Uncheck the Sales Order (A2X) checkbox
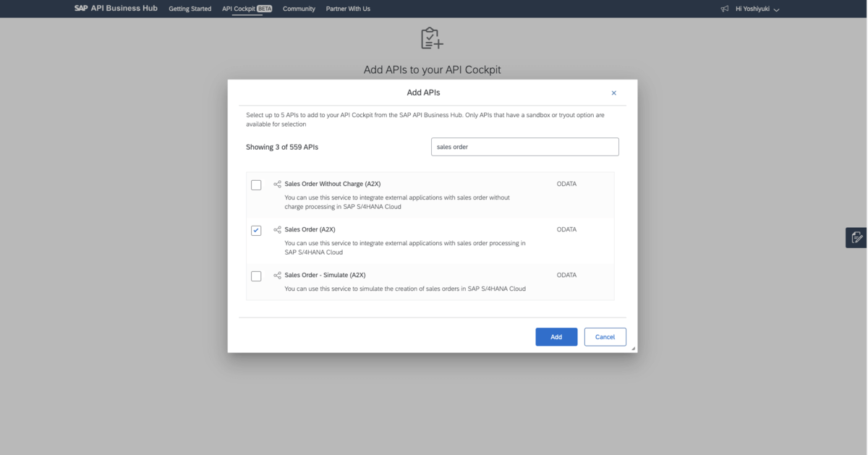 click(256, 231)
